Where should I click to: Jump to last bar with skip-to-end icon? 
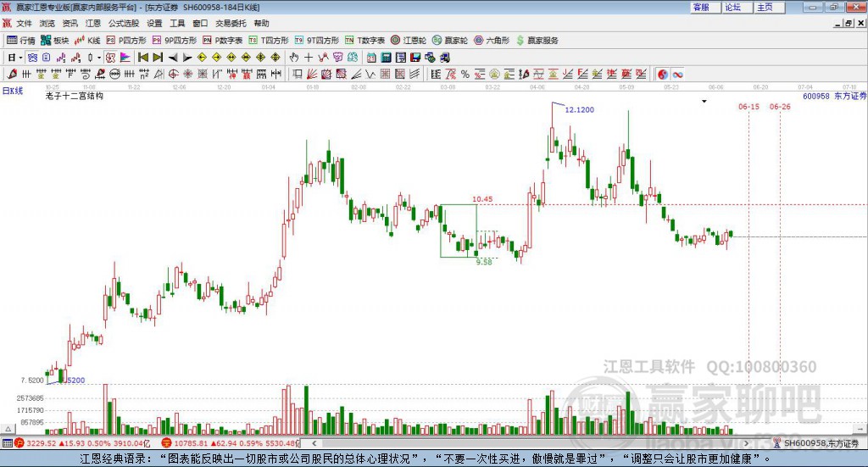[x=158, y=58]
